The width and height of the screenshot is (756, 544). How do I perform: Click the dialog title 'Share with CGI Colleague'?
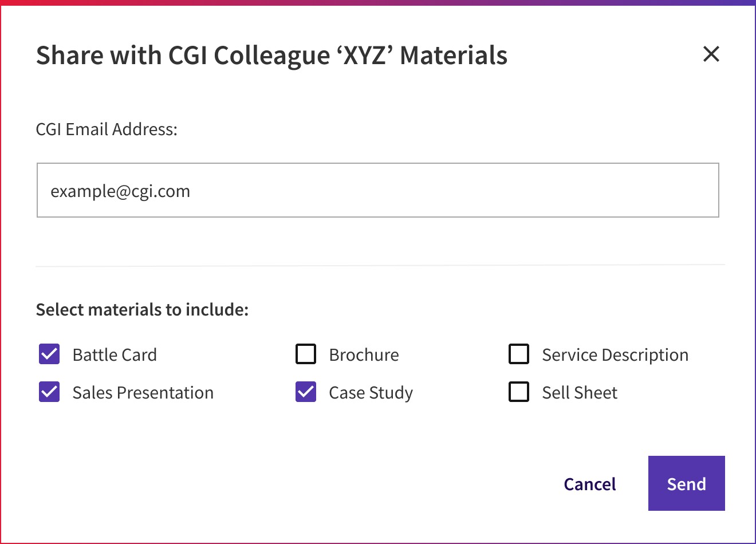pyautogui.click(x=183, y=56)
